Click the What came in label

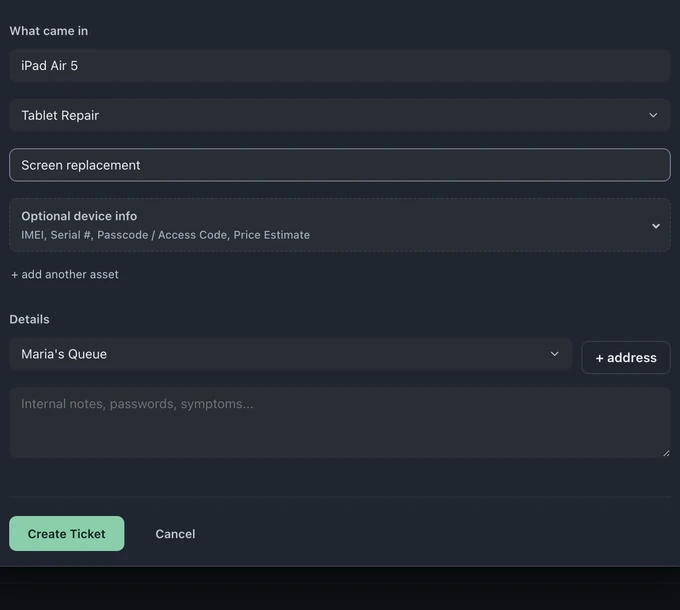point(49,31)
